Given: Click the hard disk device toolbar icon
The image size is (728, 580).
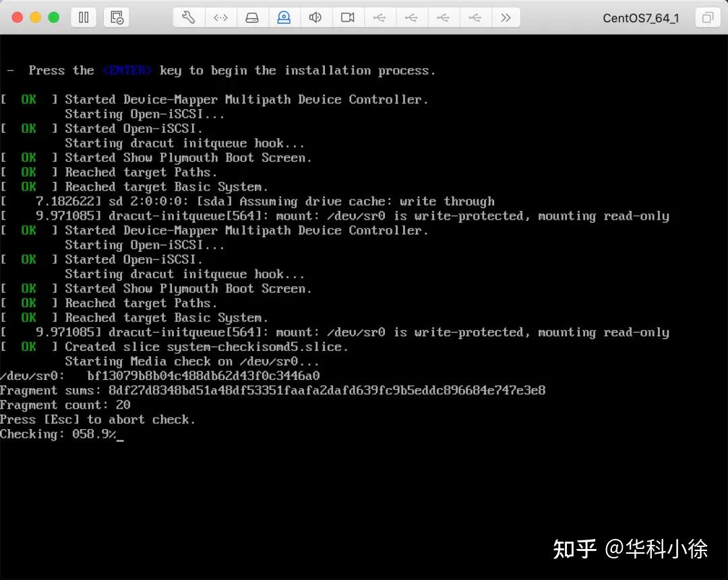Looking at the screenshot, I should [253, 18].
